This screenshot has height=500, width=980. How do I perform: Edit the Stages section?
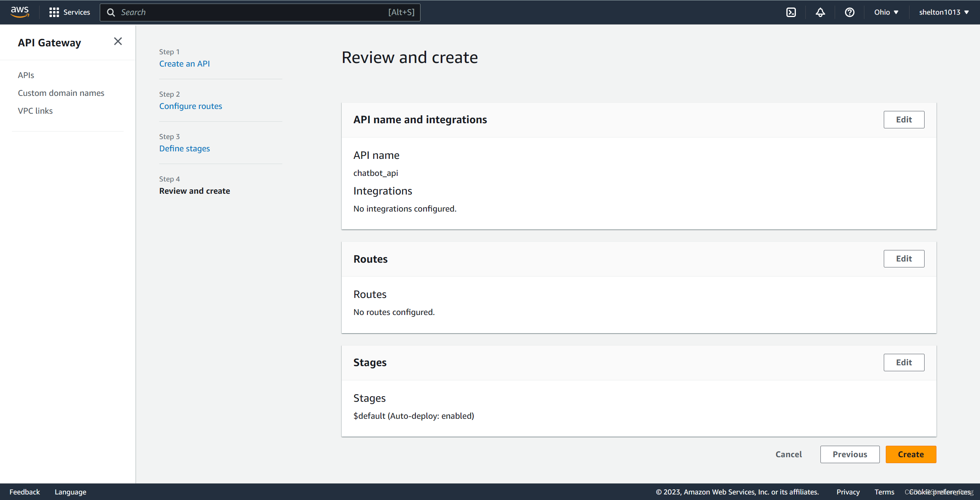point(904,363)
